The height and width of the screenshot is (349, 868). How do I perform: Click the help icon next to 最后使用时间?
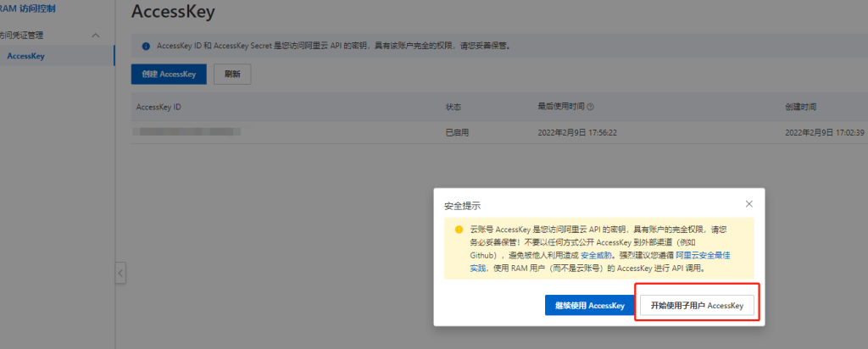coord(590,107)
